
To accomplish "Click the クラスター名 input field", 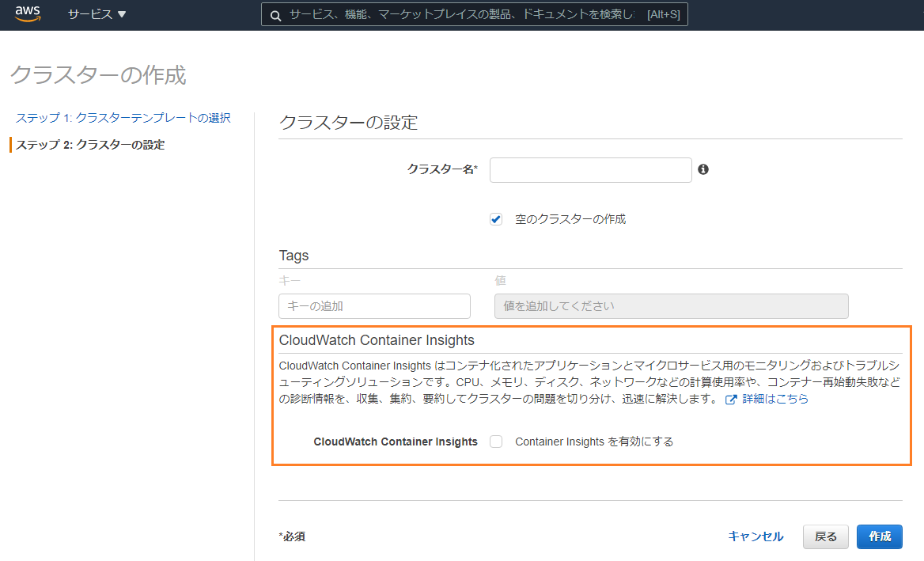I will click(590, 169).
